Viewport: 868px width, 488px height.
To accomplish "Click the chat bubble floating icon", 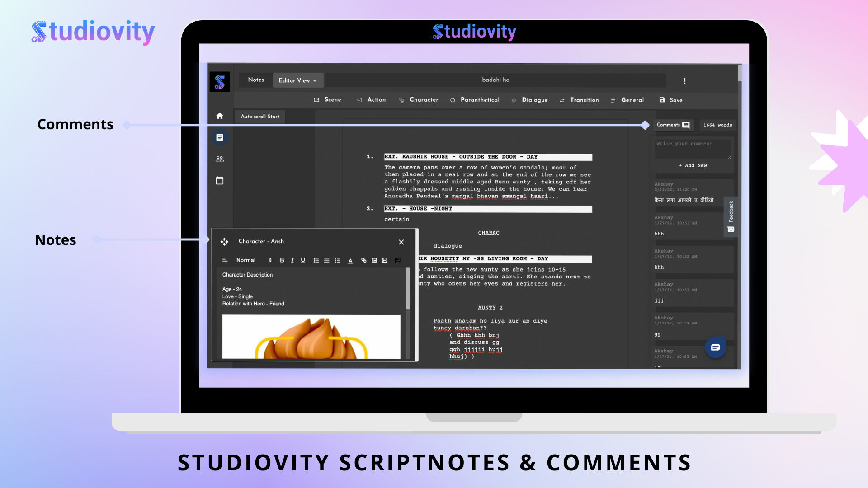I will [715, 347].
